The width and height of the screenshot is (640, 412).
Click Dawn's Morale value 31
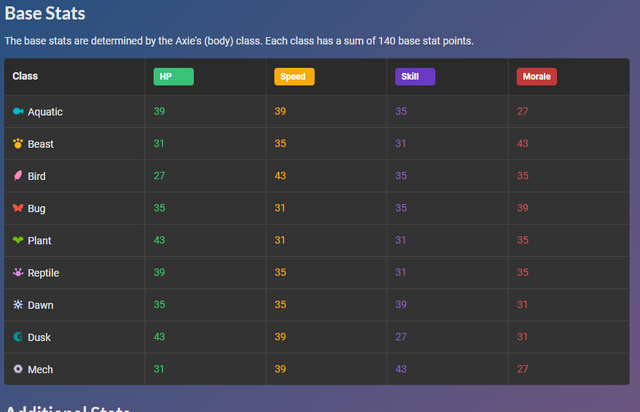522,305
